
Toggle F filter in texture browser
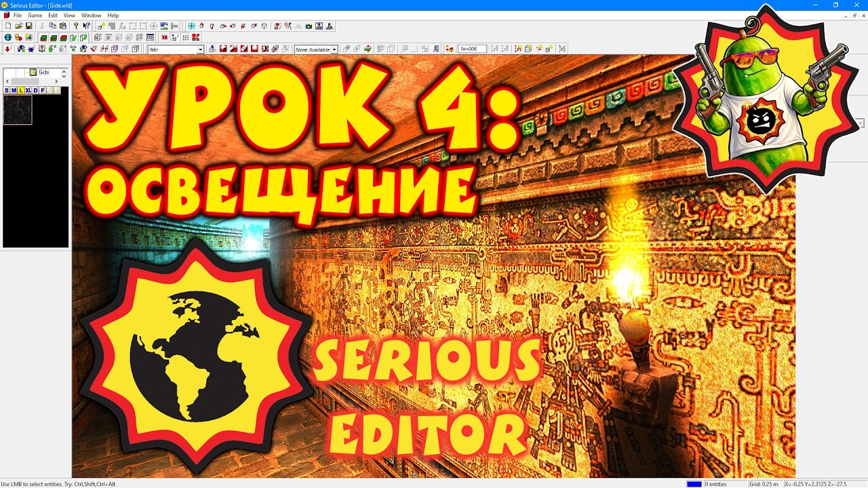point(42,90)
